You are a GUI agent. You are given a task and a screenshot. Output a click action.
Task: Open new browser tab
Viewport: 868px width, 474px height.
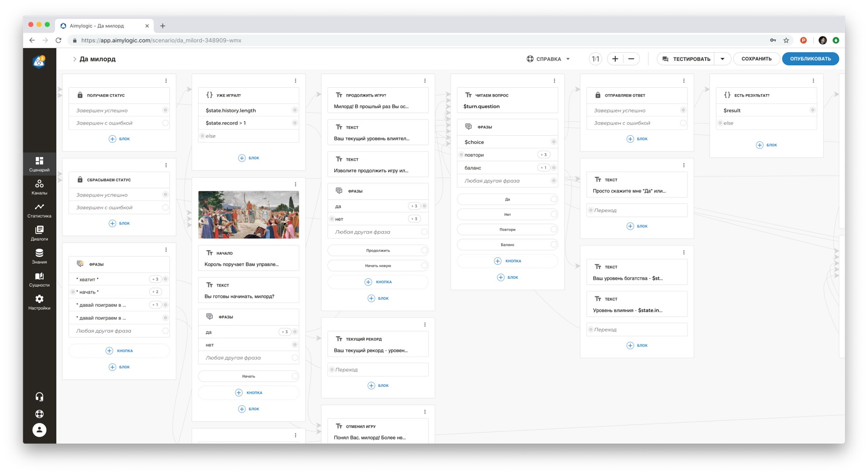(162, 26)
